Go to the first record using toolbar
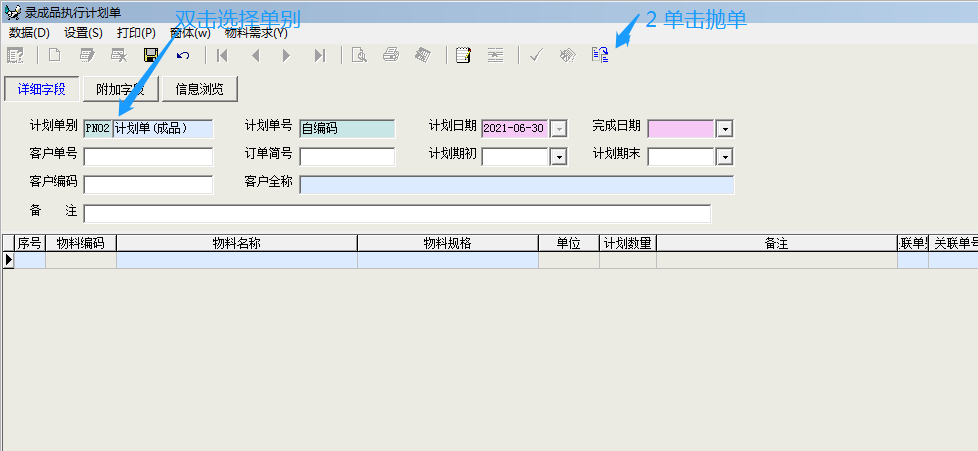Screen dimensions: 978x451 pyautogui.click(x=222, y=55)
